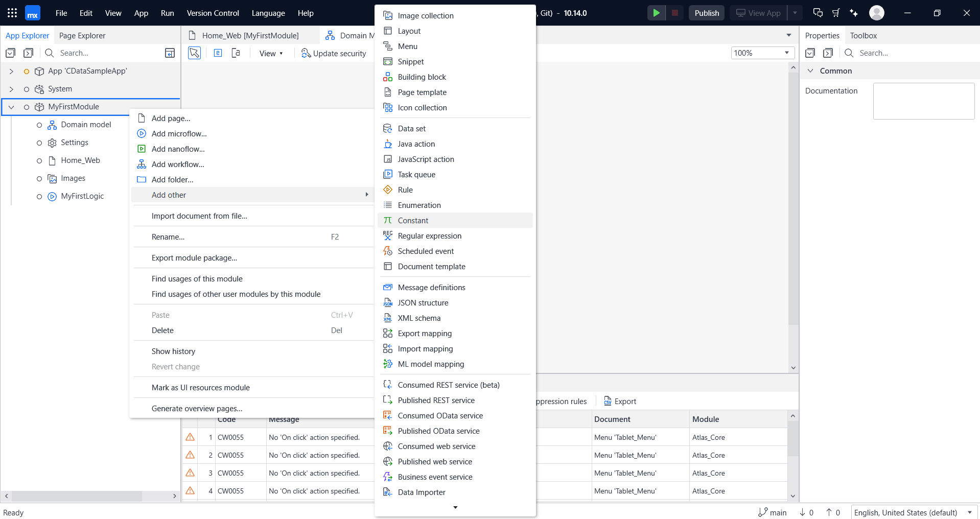The height and width of the screenshot is (519, 980).
Task: Click the Scheduled event icon
Action: pyautogui.click(x=388, y=251)
